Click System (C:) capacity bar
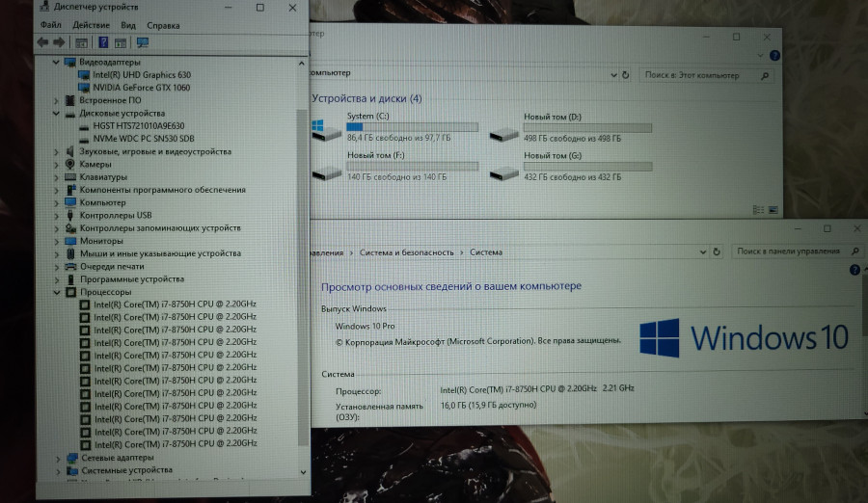This screenshot has width=868, height=503. [x=412, y=127]
